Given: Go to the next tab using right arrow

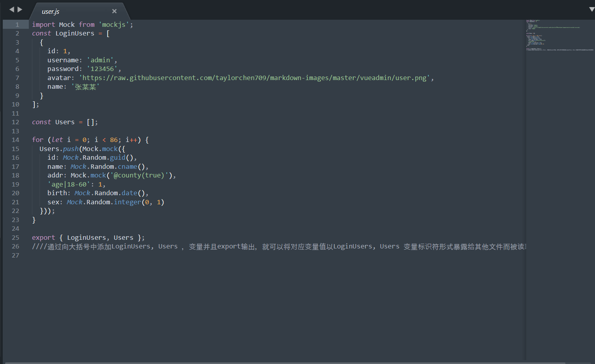Looking at the screenshot, I should tap(20, 9).
